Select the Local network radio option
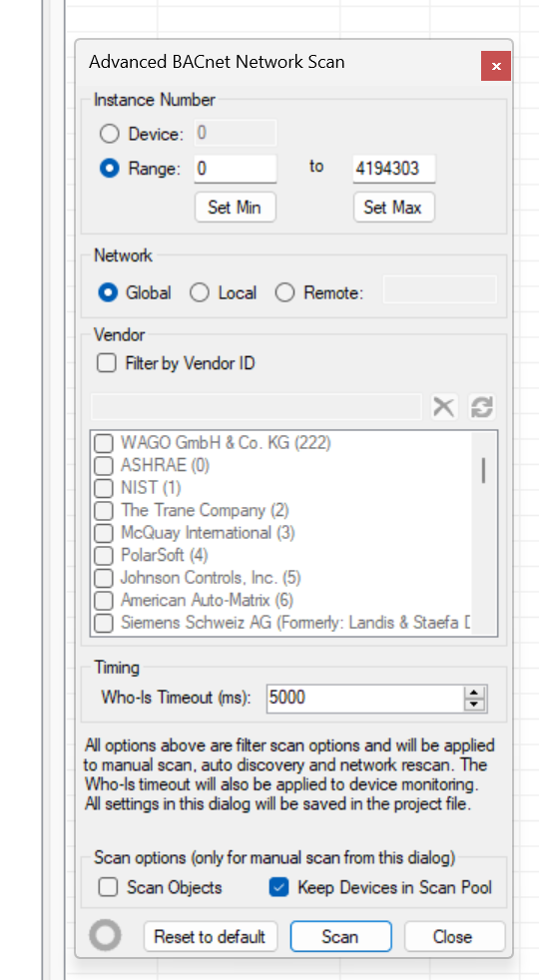This screenshot has height=980, width=539. (199, 292)
